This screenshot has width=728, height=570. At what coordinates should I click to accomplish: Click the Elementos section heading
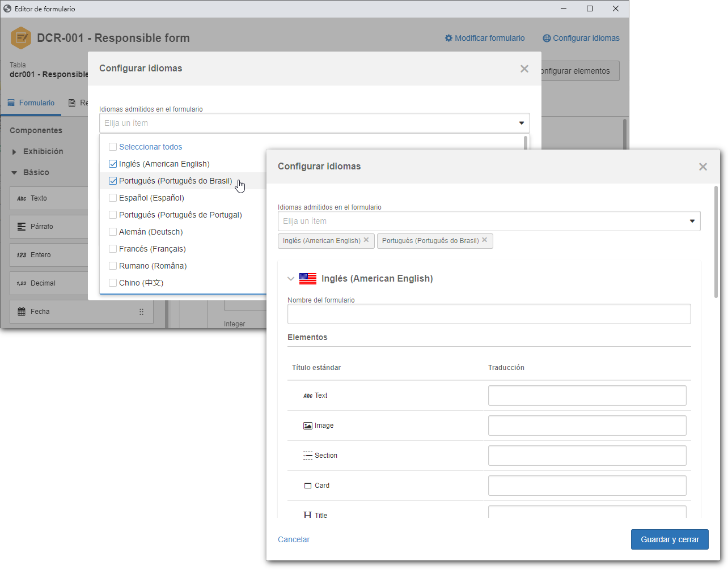click(x=307, y=337)
